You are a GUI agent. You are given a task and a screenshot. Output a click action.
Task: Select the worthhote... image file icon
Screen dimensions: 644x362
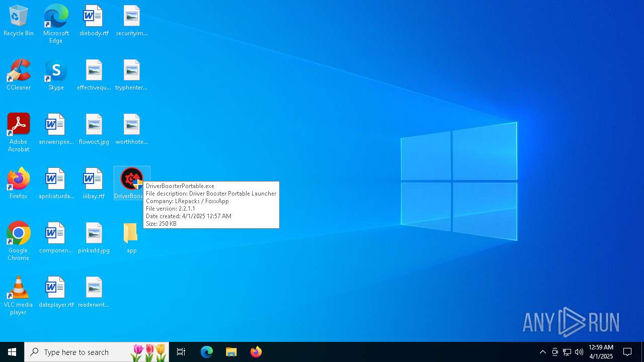[131, 130]
